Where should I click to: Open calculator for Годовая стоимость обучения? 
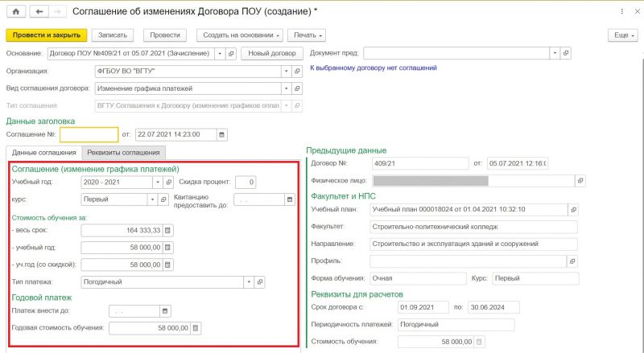[196, 328]
